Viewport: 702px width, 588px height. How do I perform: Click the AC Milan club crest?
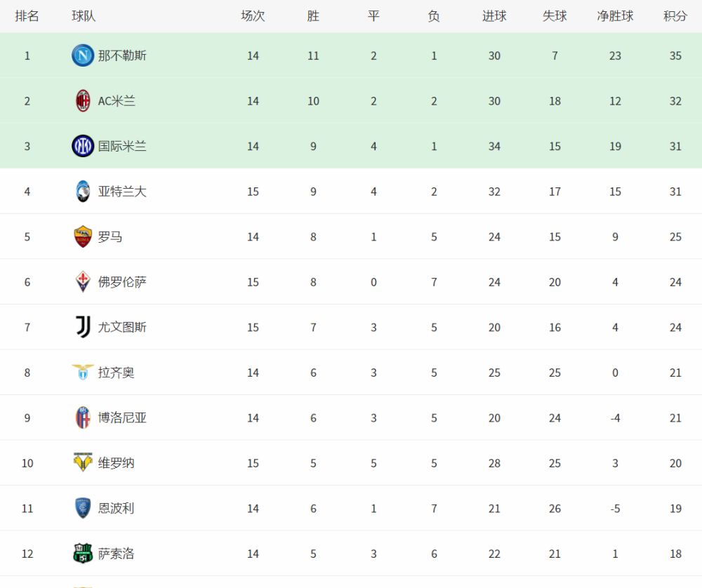coord(83,100)
